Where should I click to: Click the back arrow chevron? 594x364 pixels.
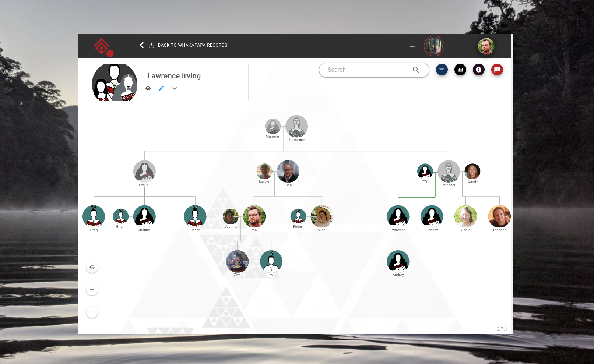(x=141, y=45)
